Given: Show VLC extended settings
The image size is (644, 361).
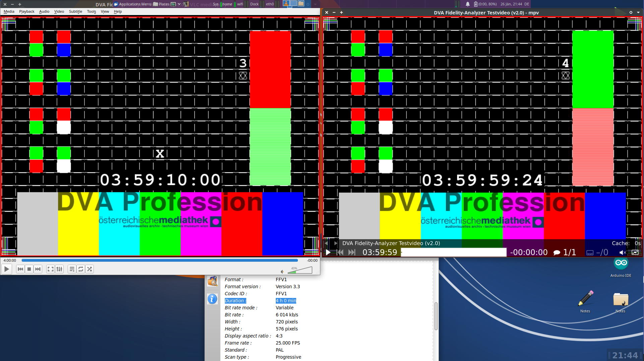Looking at the screenshot, I should 59,269.
